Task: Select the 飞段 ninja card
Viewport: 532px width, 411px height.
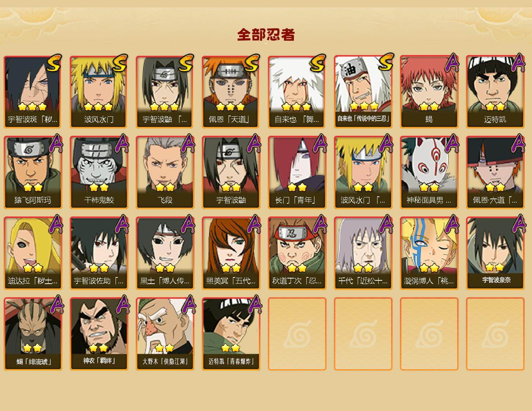Action: pos(165,172)
